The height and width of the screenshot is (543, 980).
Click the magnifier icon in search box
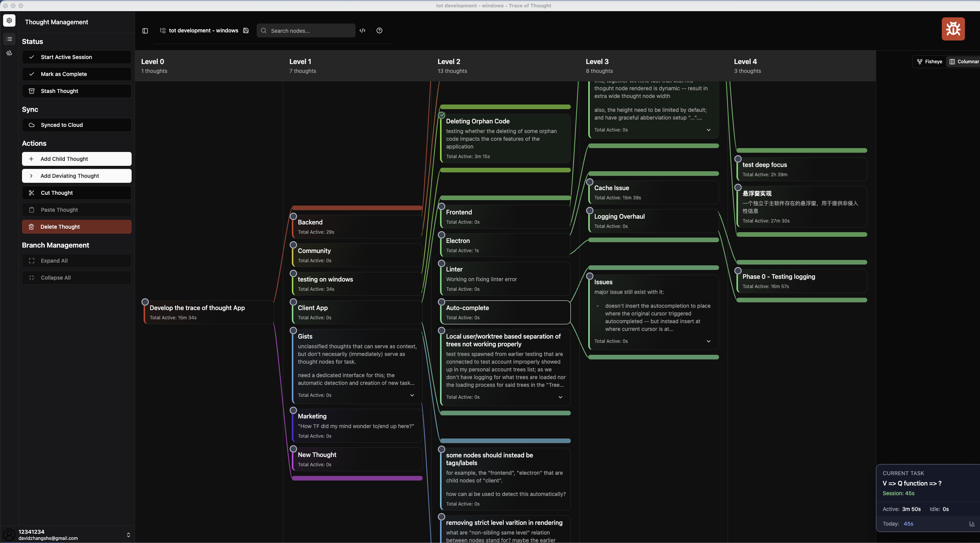click(x=264, y=30)
